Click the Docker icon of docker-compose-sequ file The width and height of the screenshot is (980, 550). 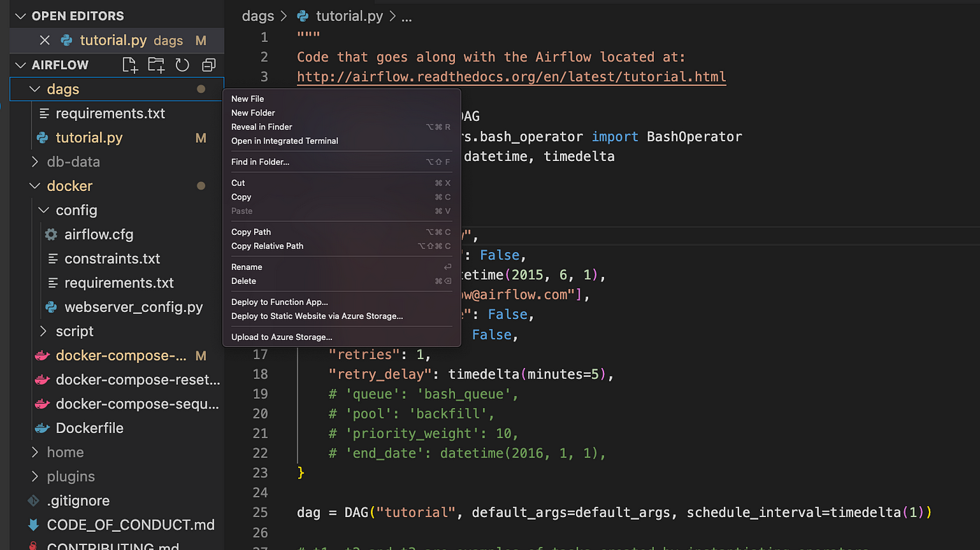pos(42,404)
